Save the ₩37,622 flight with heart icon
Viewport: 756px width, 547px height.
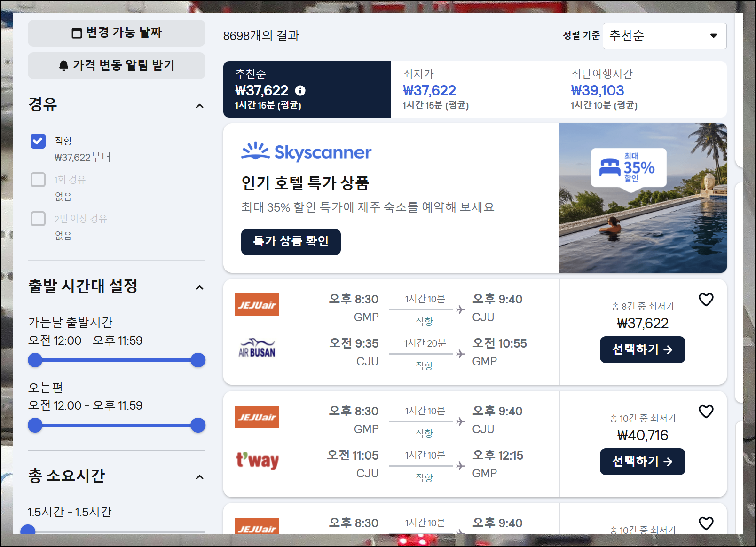[706, 300]
